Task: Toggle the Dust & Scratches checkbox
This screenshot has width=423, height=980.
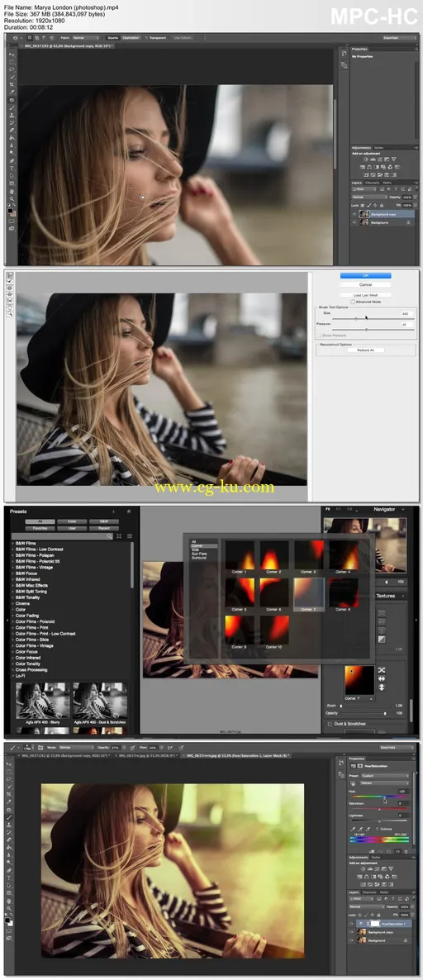Action: (330, 724)
